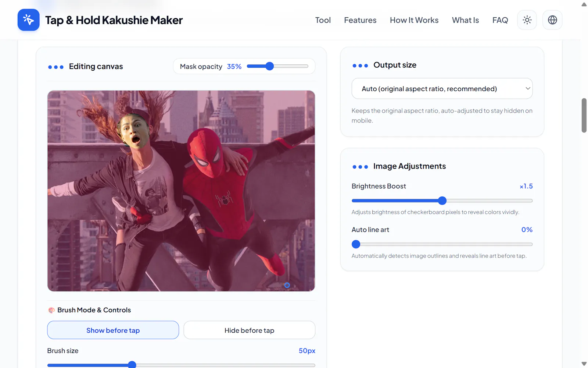Toggle light/dark theme sun icon
The width and height of the screenshot is (588, 368).
click(527, 20)
